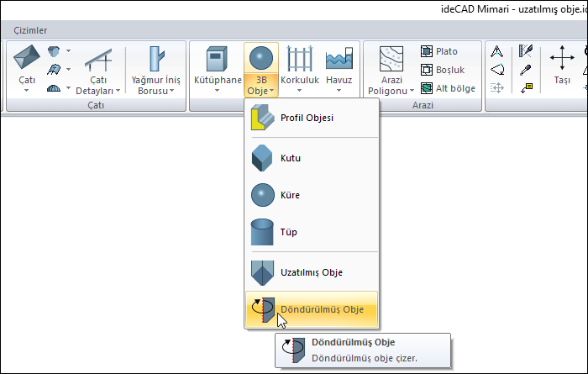Select the small roof-solid icon beside Çatı
The image size is (588, 374).
click(x=54, y=51)
